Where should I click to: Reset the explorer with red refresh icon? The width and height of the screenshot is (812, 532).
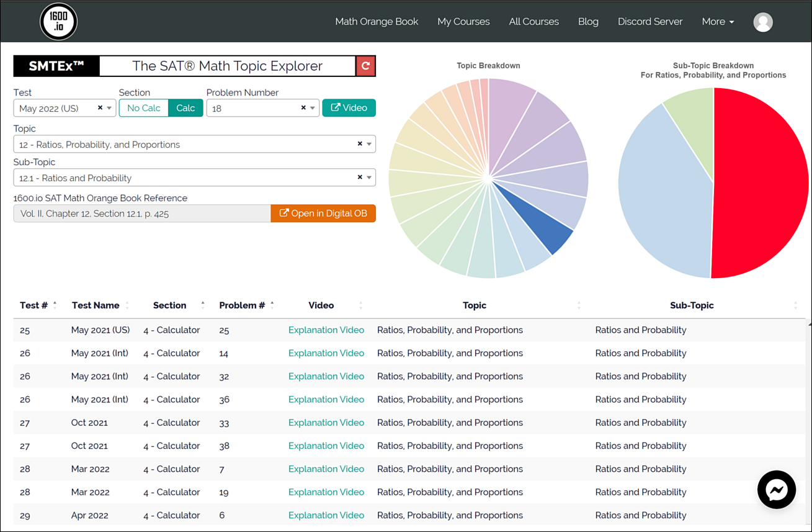click(x=366, y=66)
